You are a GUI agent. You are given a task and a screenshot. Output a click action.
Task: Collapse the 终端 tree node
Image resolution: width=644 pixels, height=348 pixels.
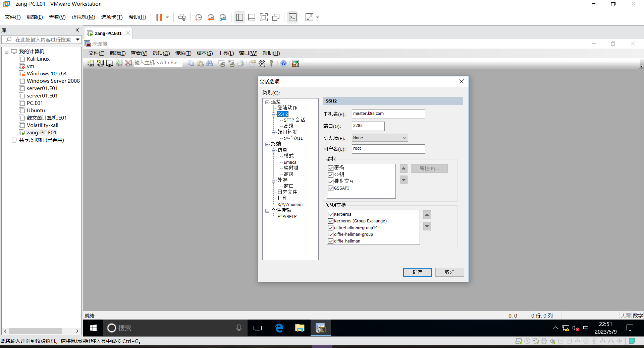(267, 144)
